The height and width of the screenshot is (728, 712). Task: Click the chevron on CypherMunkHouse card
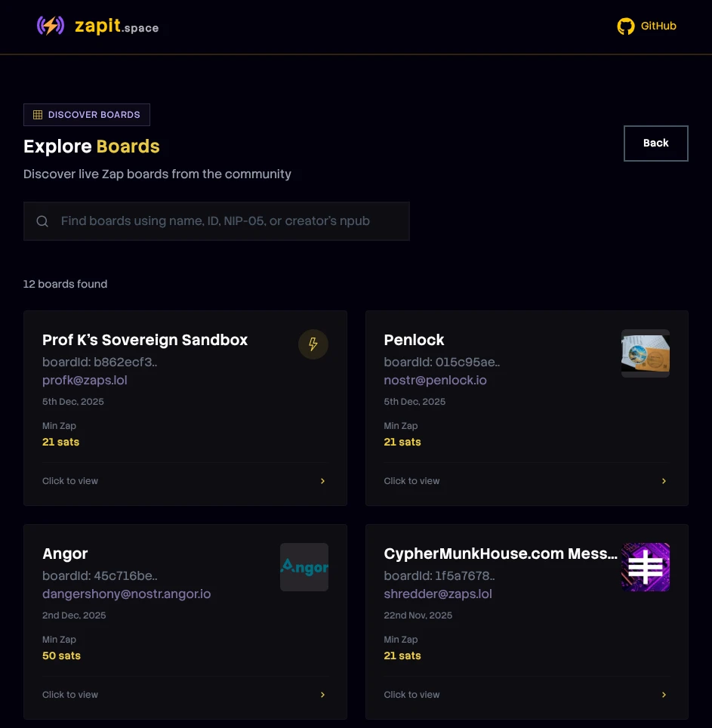[664, 695]
